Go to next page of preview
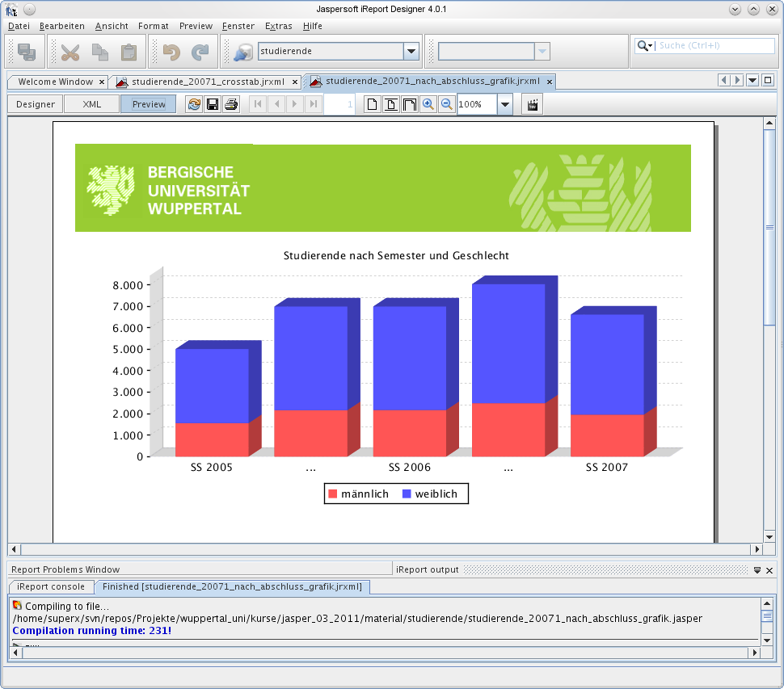The image size is (784, 689). [x=295, y=104]
